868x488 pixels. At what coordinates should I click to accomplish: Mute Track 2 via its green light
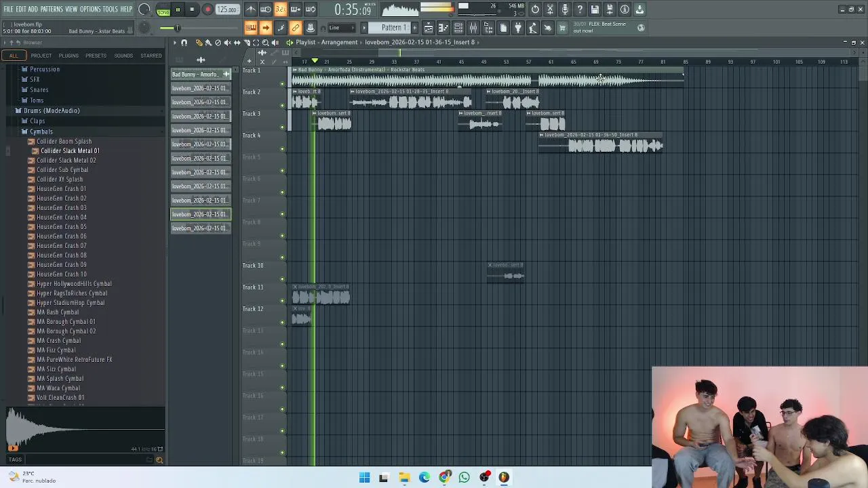click(283, 106)
